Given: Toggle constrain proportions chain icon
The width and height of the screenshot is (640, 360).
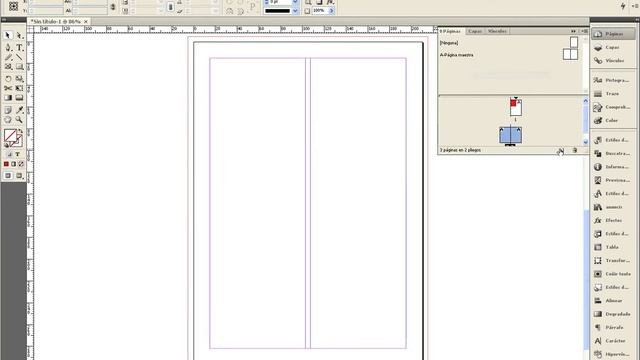Looking at the screenshot, I should pos(113,7).
